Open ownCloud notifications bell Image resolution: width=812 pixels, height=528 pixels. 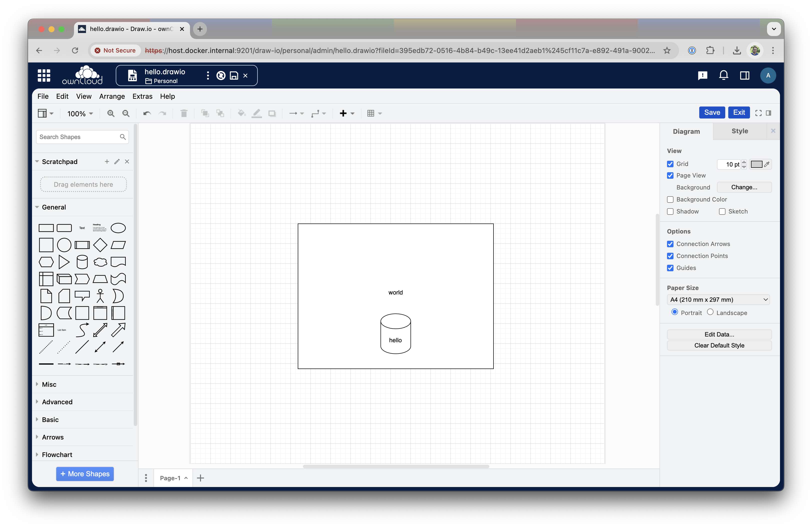[724, 75]
